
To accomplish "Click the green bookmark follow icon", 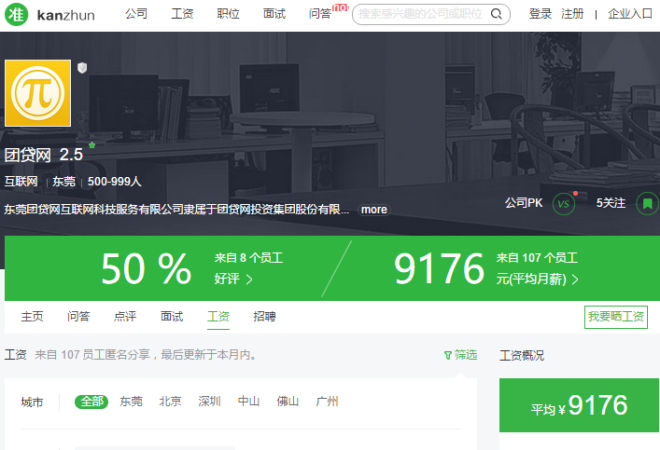I will coord(647,204).
